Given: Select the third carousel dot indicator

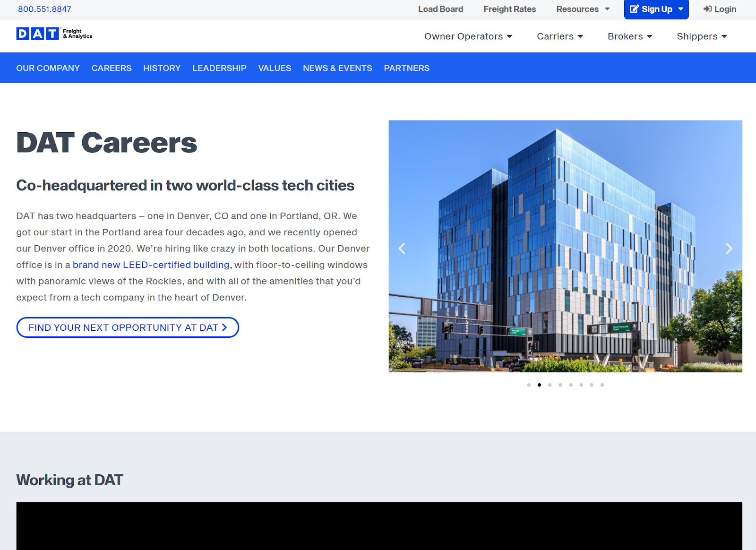Looking at the screenshot, I should pos(550,385).
